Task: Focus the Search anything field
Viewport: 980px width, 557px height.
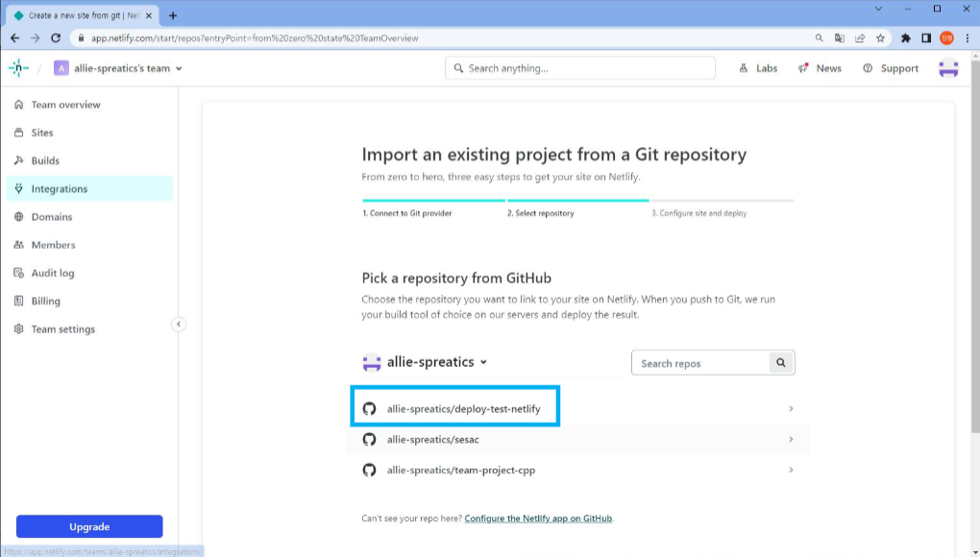Action: point(580,68)
